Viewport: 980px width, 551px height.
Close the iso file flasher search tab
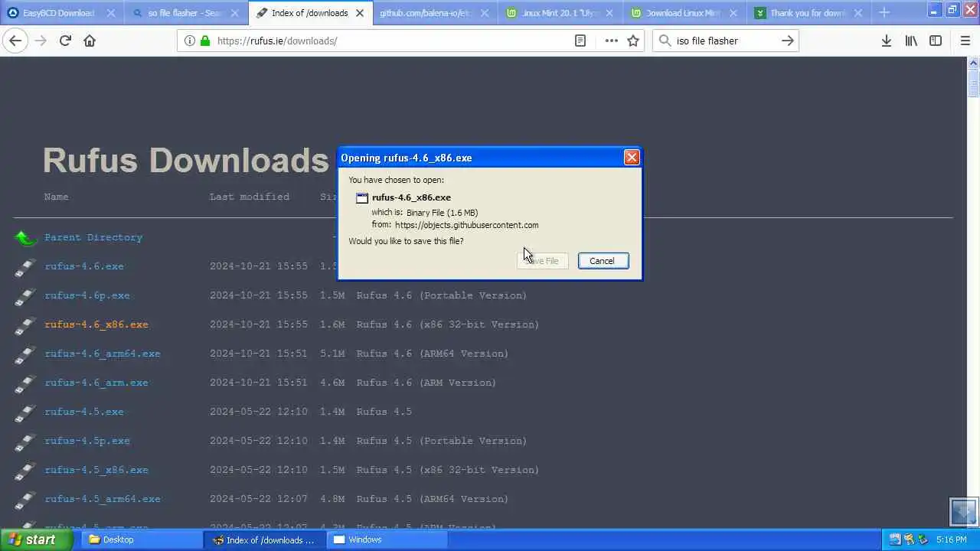coord(235,13)
